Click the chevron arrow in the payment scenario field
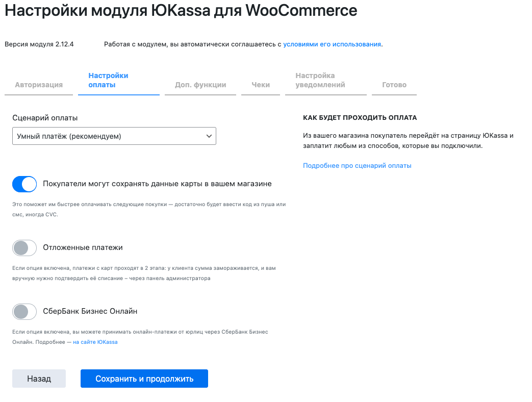This screenshot has height=402, width=532. tap(209, 136)
